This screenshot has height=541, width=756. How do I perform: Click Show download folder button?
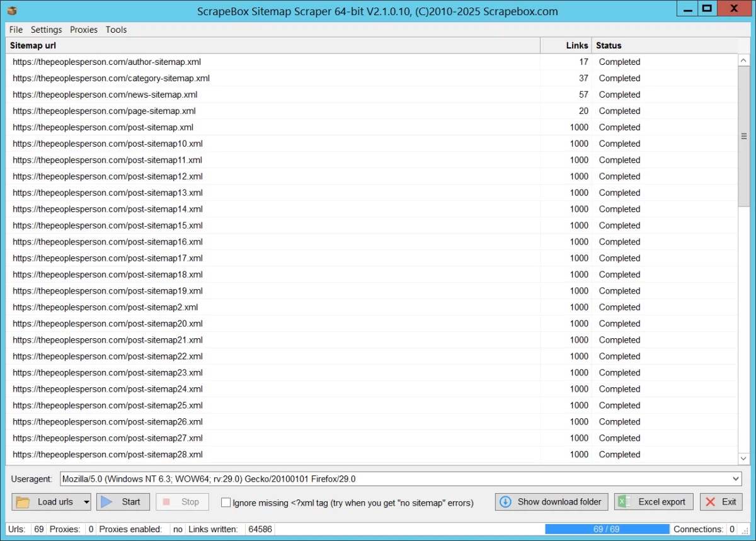click(552, 502)
